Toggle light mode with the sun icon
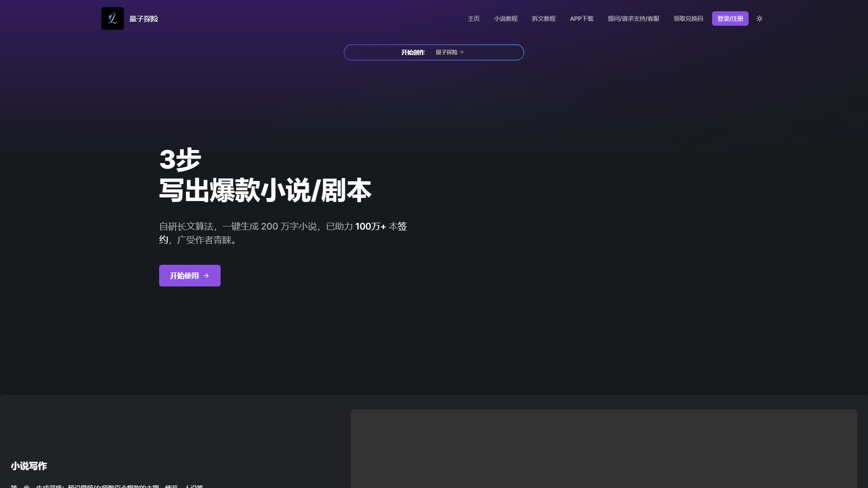 tap(759, 19)
